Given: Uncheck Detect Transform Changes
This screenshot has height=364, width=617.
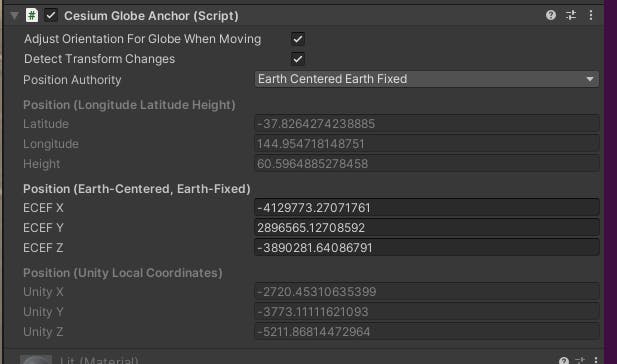Looking at the screenshot, I should click(298, 59).
